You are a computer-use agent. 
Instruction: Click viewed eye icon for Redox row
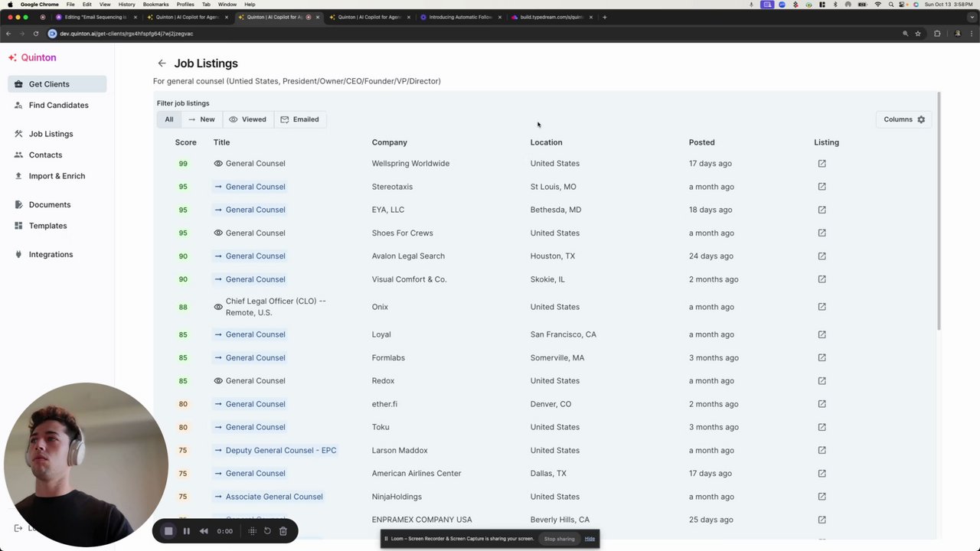click(x=218, y=380)
